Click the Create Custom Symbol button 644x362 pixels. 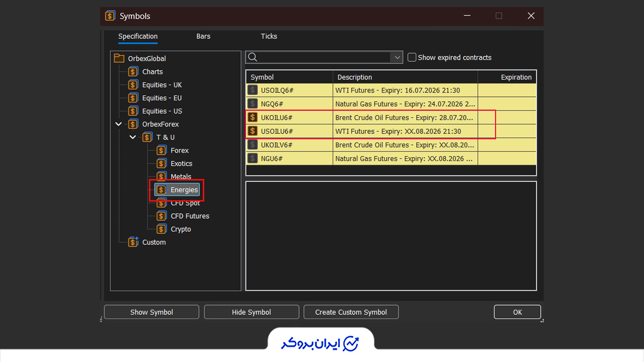(351, 312)
